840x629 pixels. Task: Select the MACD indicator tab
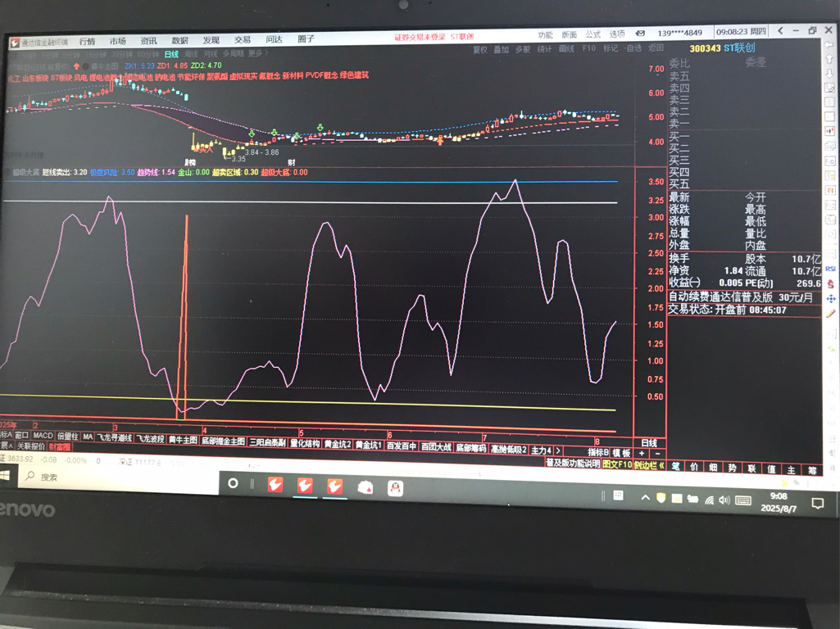(43, 436)
